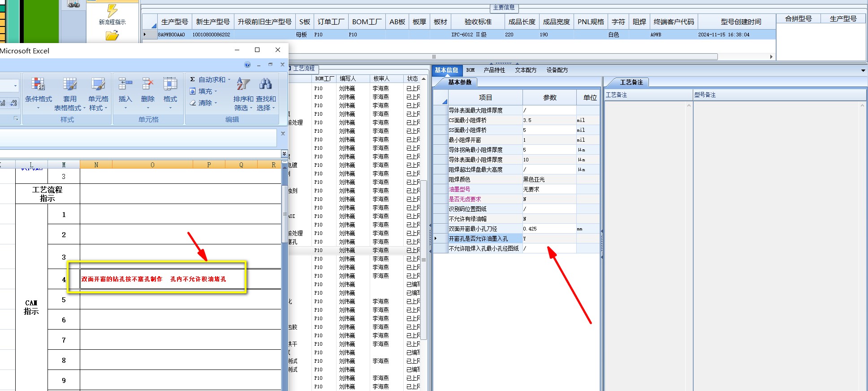Open the tab list dropdown at right panel edge
Screen dimensions: 868x391
point(863,70)
